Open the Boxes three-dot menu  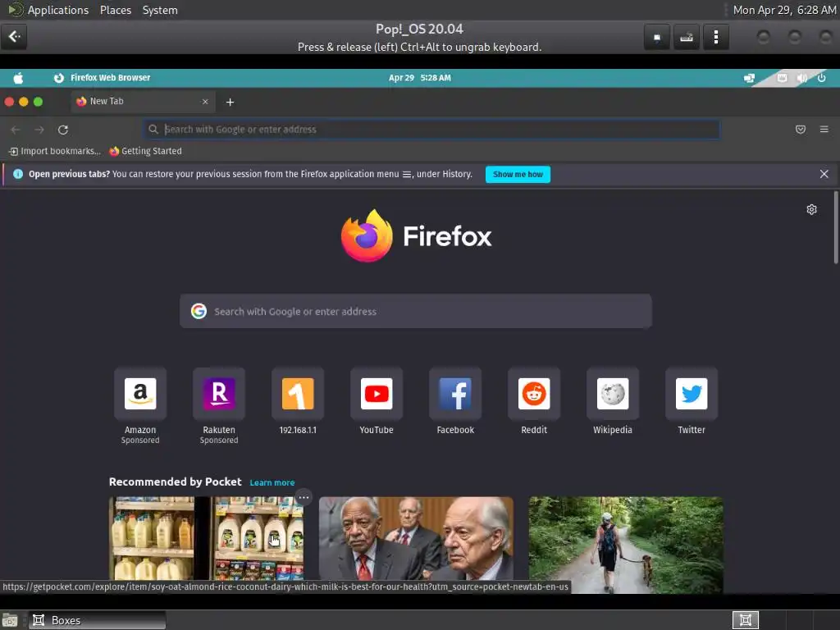pyautogui.click(x=715, y=37)
